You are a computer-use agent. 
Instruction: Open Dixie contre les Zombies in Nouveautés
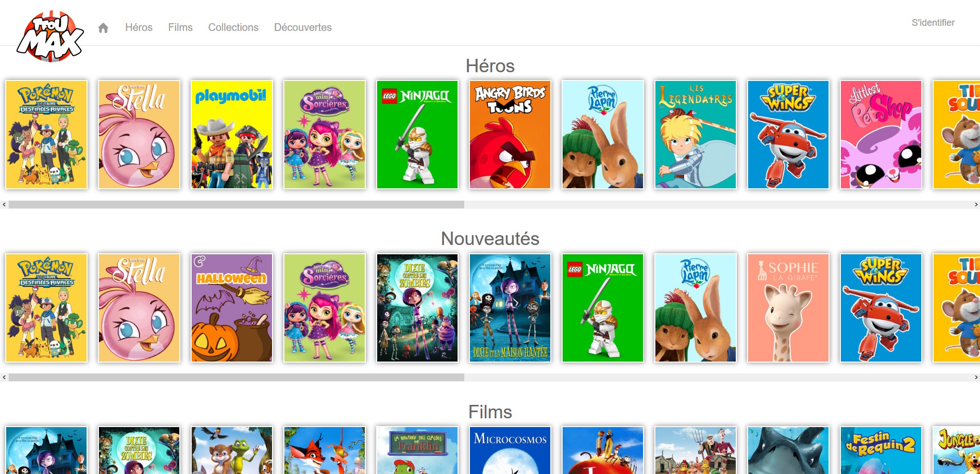417,308
